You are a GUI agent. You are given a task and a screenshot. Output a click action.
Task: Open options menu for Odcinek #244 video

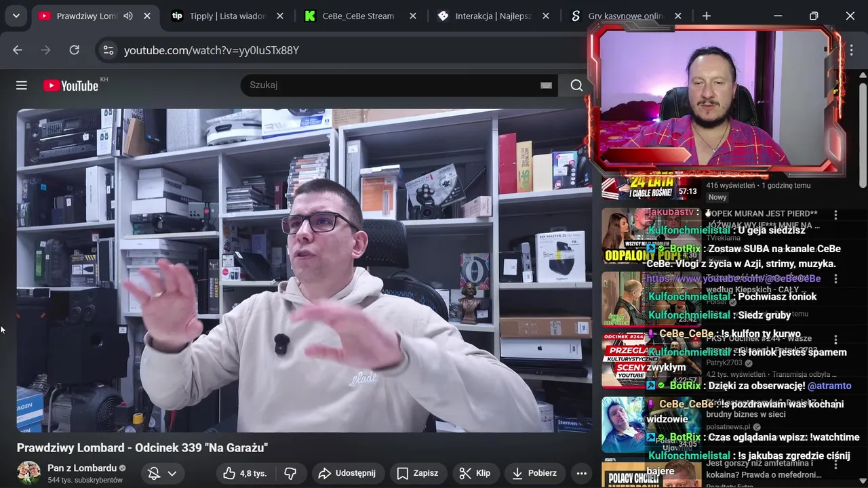click(x=835, y=340)
